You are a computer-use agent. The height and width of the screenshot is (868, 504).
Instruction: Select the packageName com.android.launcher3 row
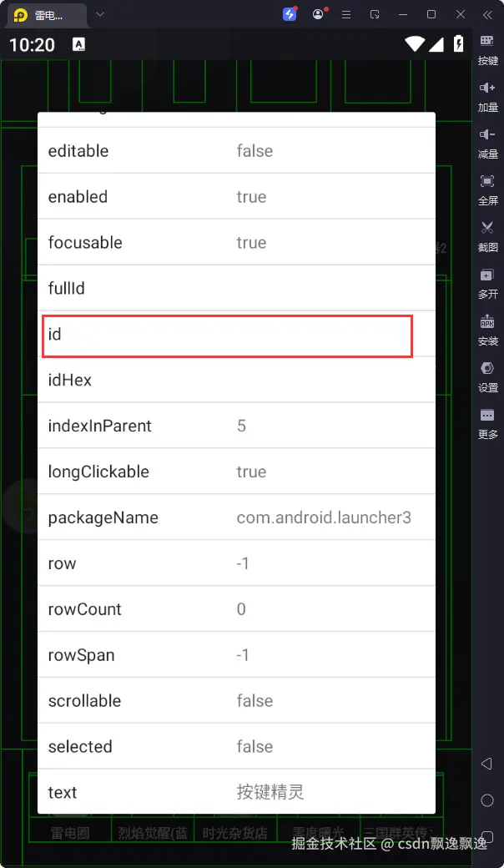236,517
